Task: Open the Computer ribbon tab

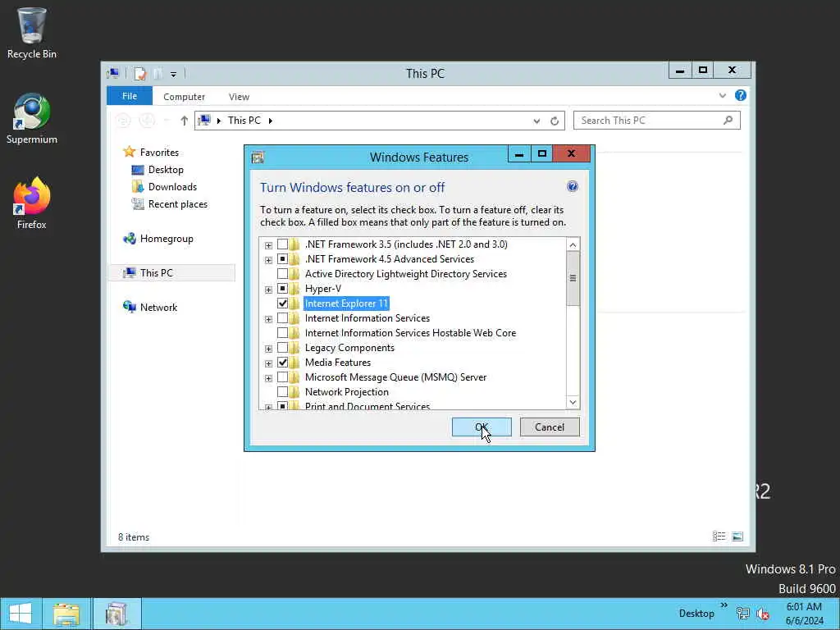Action: pyautogui.click(x=184, y=97)
